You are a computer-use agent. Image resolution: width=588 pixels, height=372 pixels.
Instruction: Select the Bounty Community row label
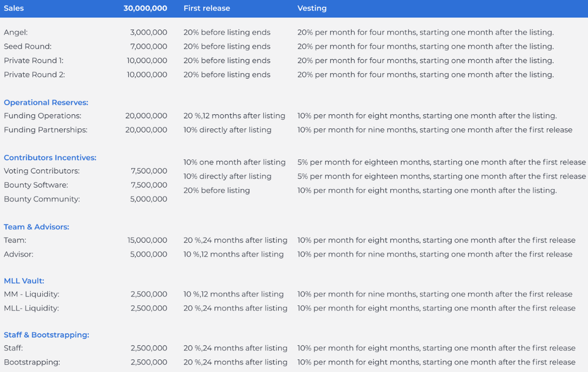42,199
